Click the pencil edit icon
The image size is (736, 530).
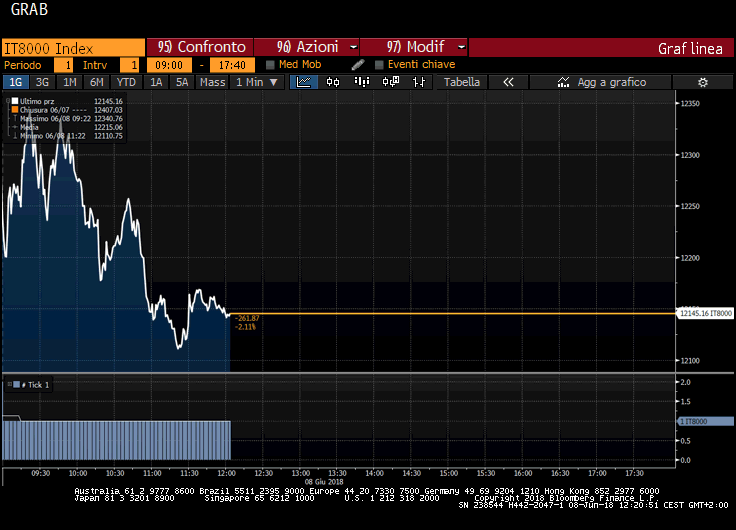pos(358,65)
